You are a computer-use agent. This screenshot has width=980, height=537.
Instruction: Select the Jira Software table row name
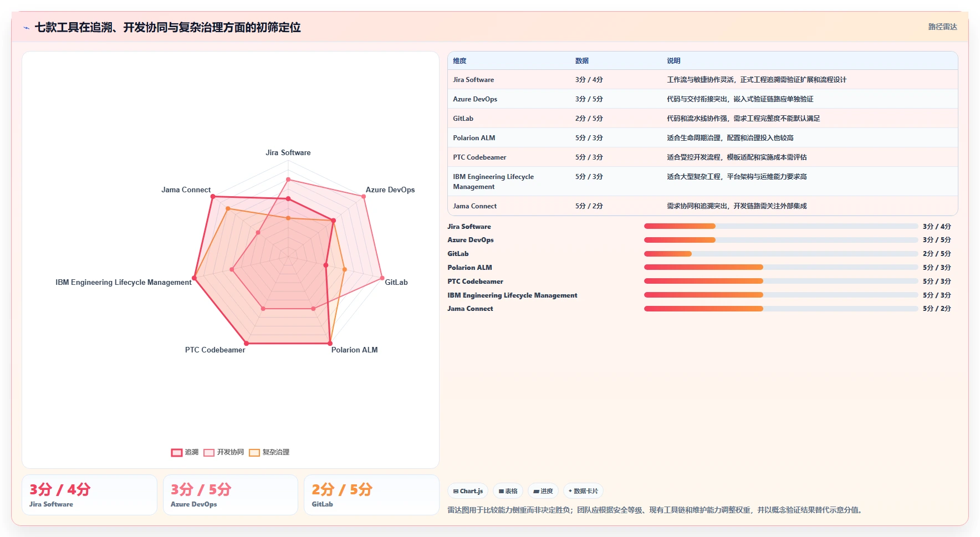coord(473,80)
